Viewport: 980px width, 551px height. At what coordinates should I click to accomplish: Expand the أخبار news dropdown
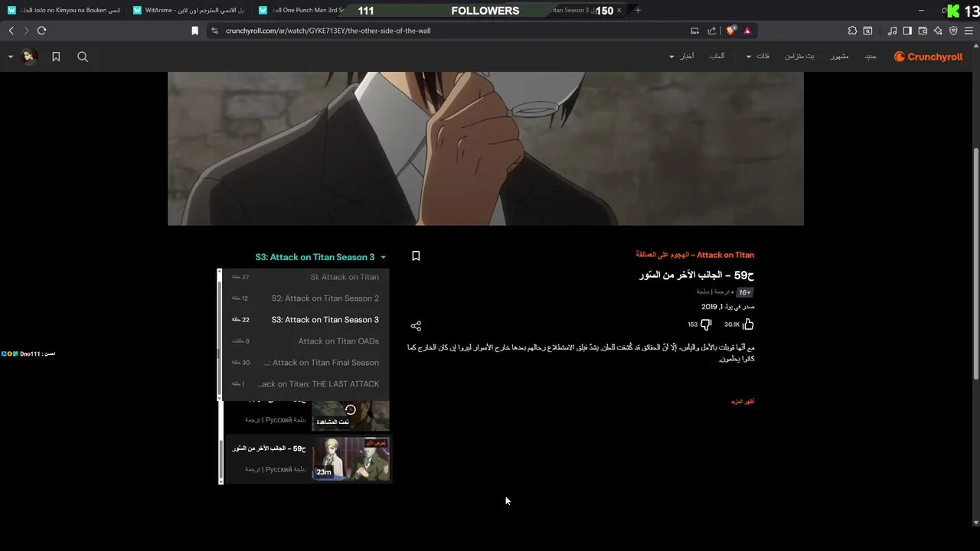pos(681,57)
